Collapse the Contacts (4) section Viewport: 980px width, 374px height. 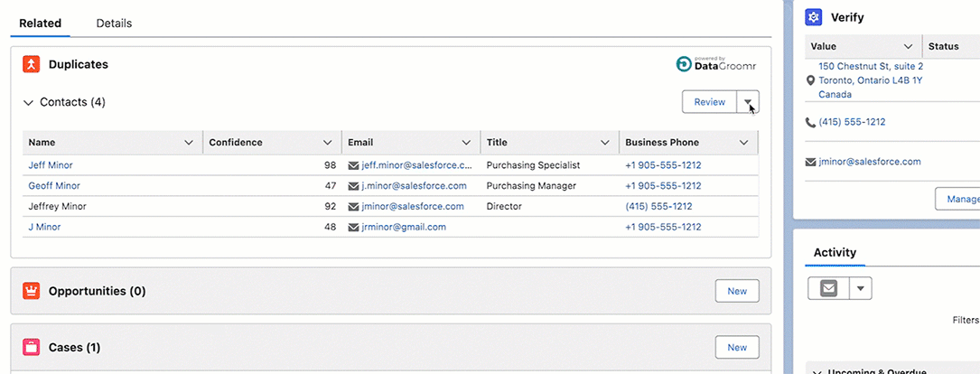tap(28, 103)
